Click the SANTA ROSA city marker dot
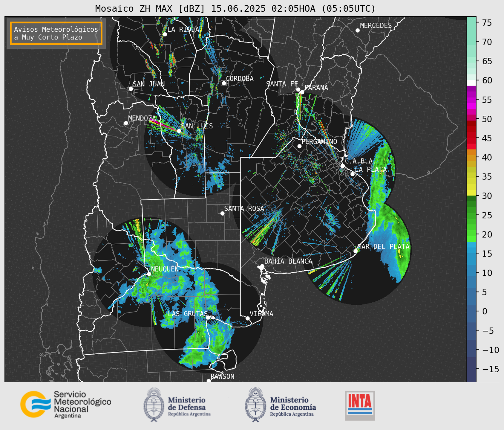 coord(222,213)
